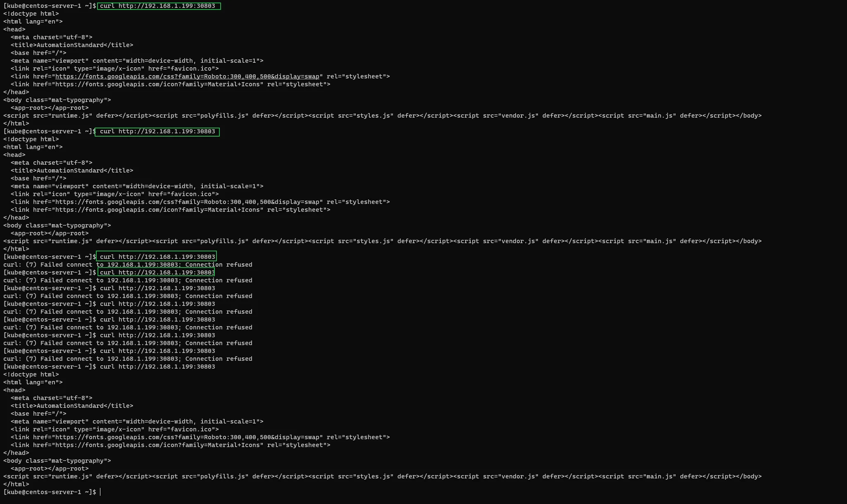The image size is (847, 504).
Task: Click the final closing html tag
Action: pos(16,484)
